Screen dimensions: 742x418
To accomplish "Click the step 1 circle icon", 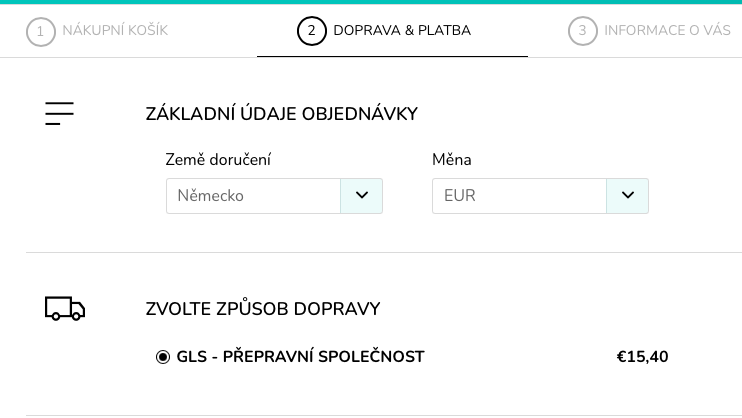I will [40, 31].
